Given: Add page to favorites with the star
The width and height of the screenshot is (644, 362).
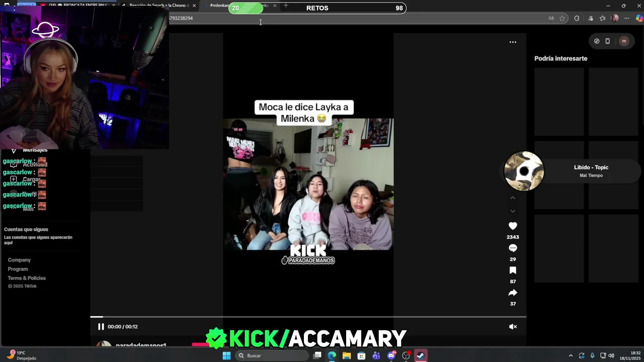Looking at the screenshot, I should (562, 18).
